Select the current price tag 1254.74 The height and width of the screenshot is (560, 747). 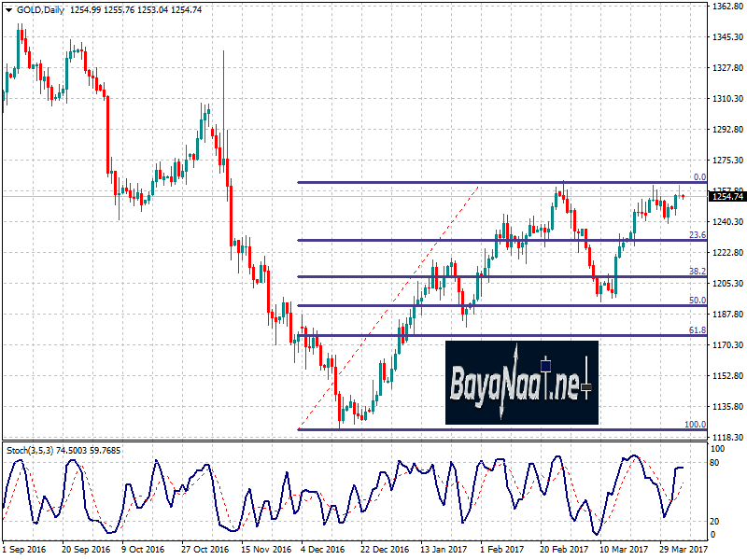[x=726, y=196]
